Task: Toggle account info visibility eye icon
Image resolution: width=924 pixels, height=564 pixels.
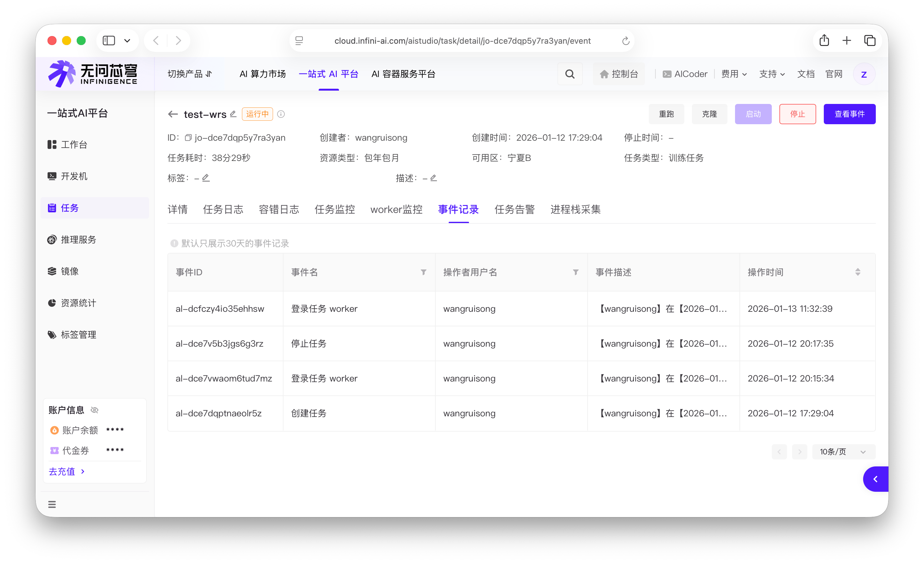Action: (95, 410)
